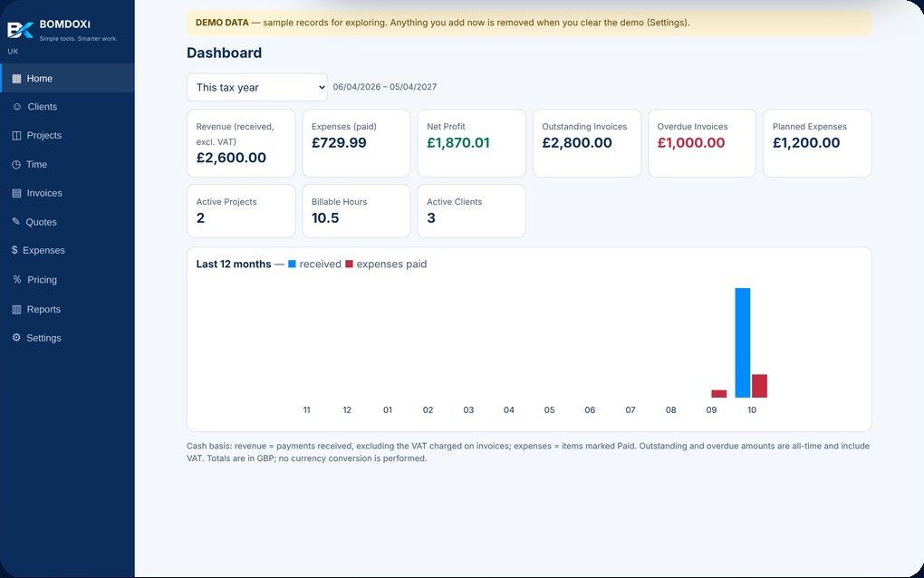
Task: Click the '11' month axis label
Action: (x=306, y=410)
